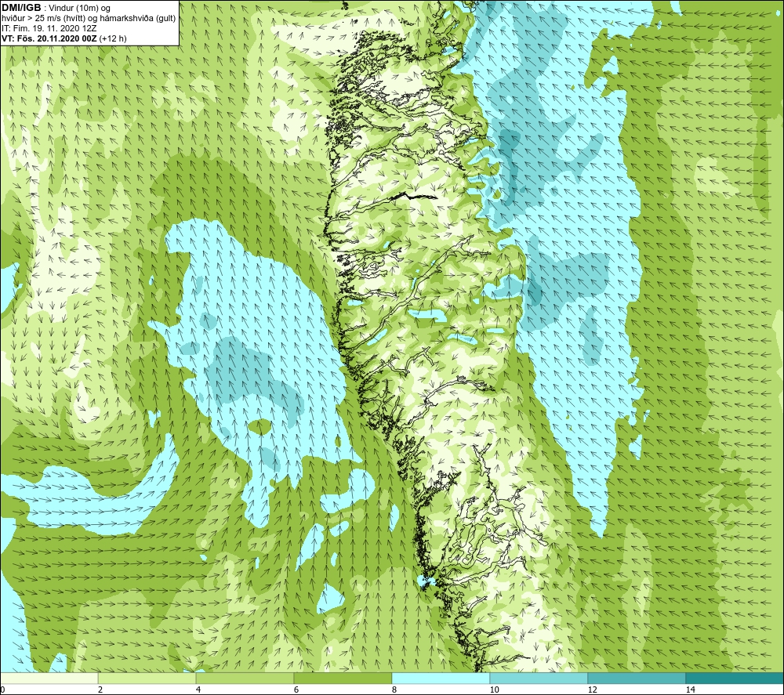Click the 4–6 m/s green legend segment

coord(245,679)
